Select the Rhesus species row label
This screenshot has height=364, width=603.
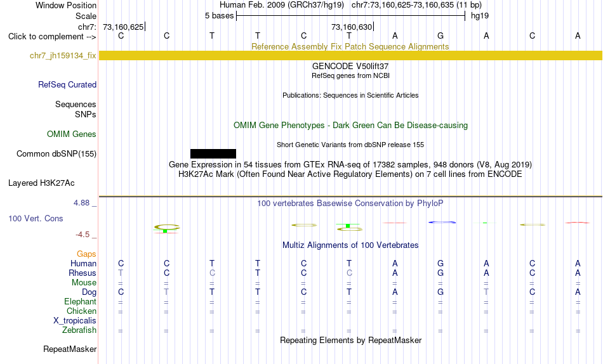click(83, 273)
